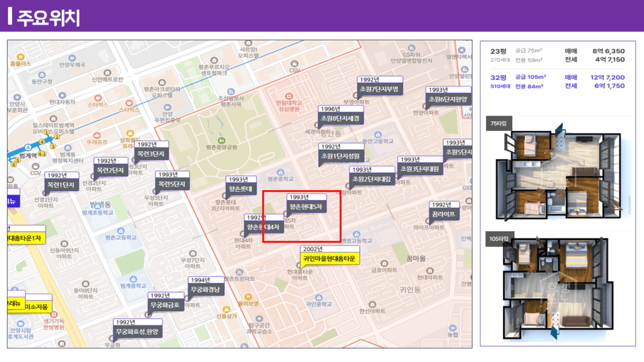644x362 pixels.
Task: Click the 평촌중학교 school icon
Action: pos(281,173)
